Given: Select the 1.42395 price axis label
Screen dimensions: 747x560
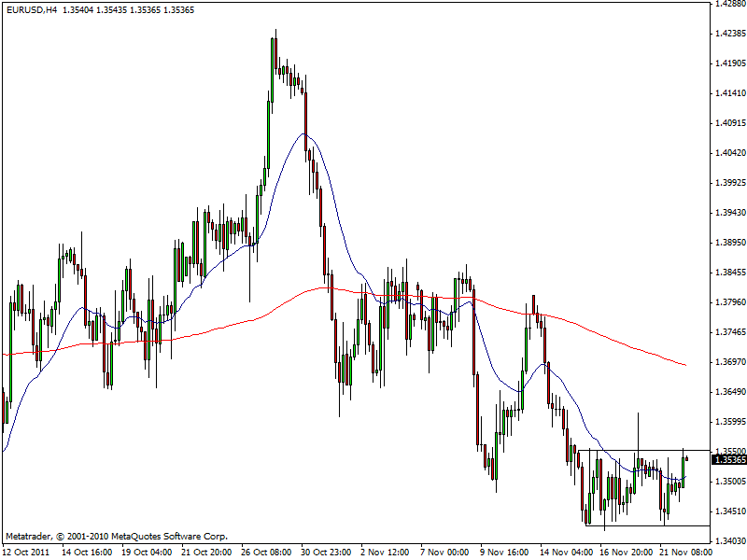Looking at the screenshot, I should 729,34.
